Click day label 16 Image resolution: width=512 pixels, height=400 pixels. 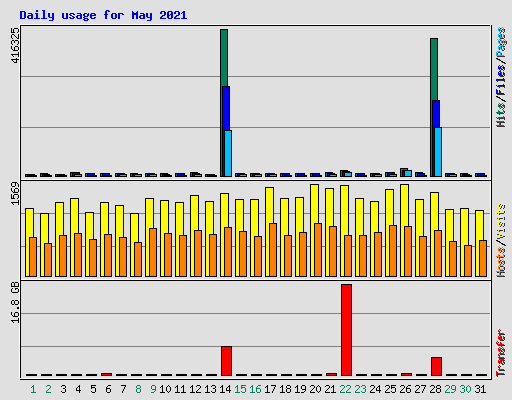click(255, 389)
